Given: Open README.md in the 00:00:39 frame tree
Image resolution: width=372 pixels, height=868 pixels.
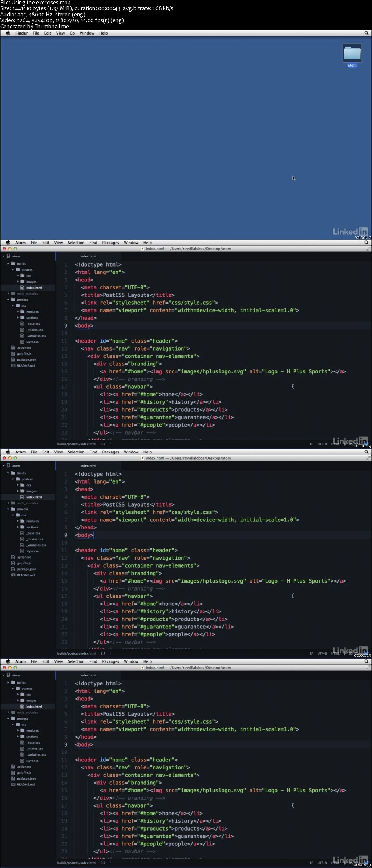Looking at the screenshot, I should click(x=25, y=785).
